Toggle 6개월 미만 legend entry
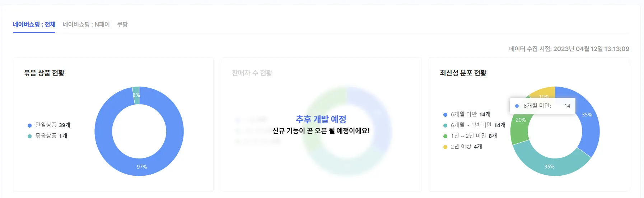This screenshot has width=644, height=198. tap(467, 114)
